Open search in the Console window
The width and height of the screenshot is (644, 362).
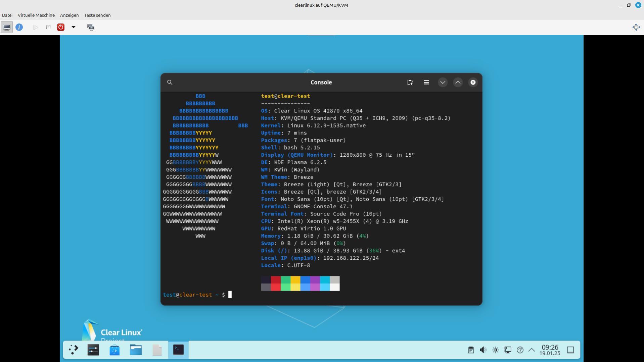point(170,82)
